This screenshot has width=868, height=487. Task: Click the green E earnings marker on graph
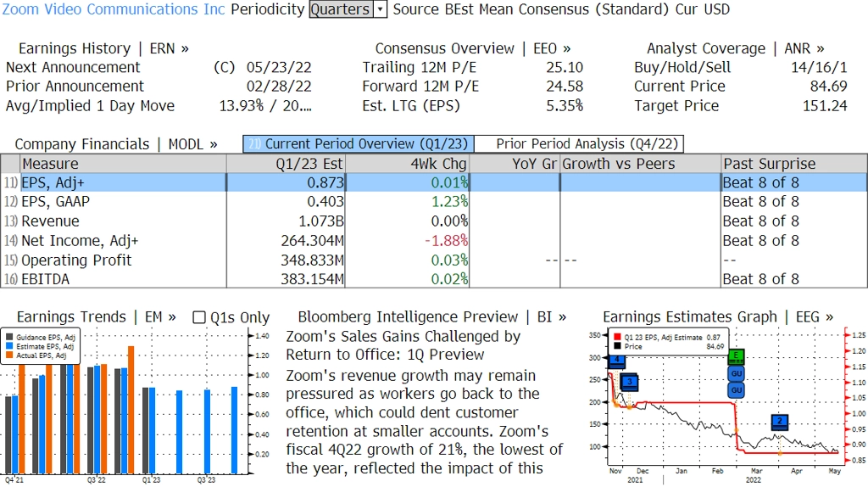click(737, 356)
